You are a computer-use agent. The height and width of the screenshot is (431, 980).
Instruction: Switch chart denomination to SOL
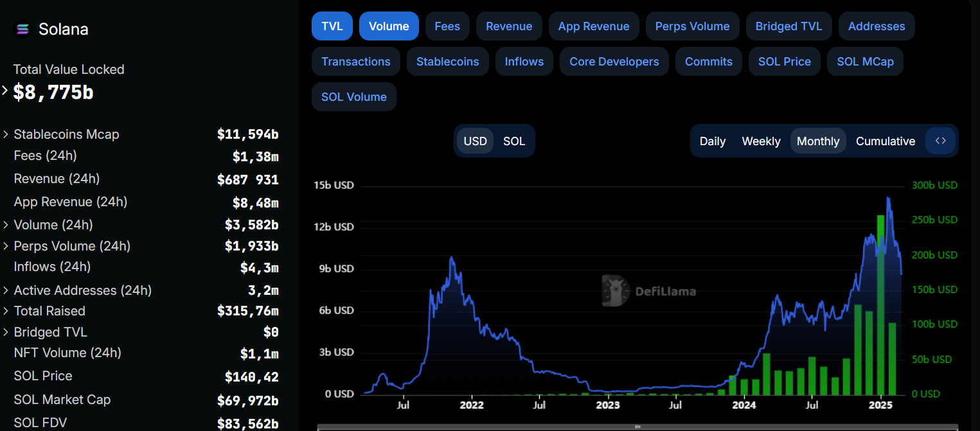tap(514, 141)
